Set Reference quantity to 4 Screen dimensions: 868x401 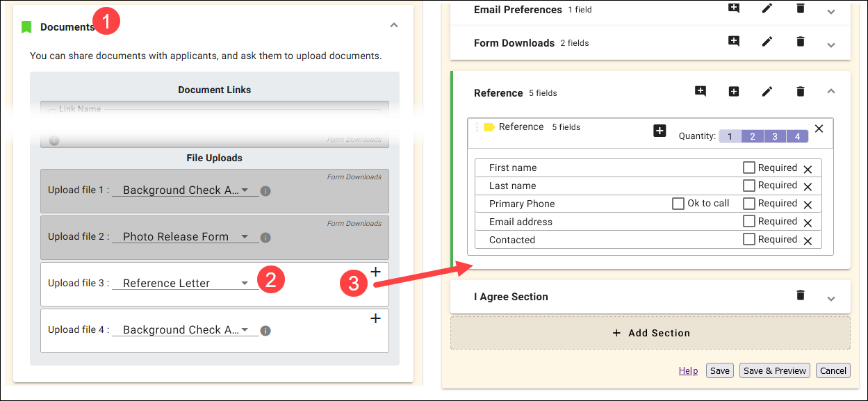tap(797, 136)
